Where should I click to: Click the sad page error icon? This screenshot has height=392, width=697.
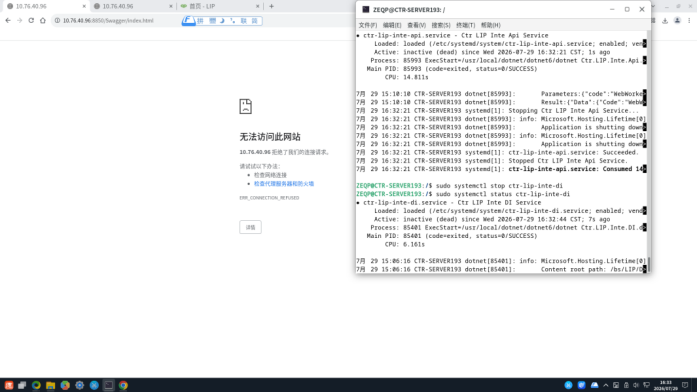245,106
